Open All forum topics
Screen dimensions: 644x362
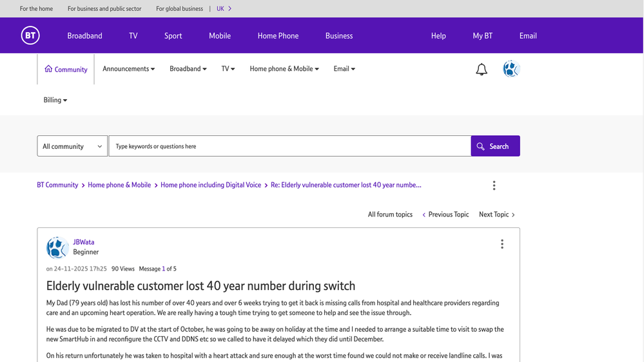(390, 214)
